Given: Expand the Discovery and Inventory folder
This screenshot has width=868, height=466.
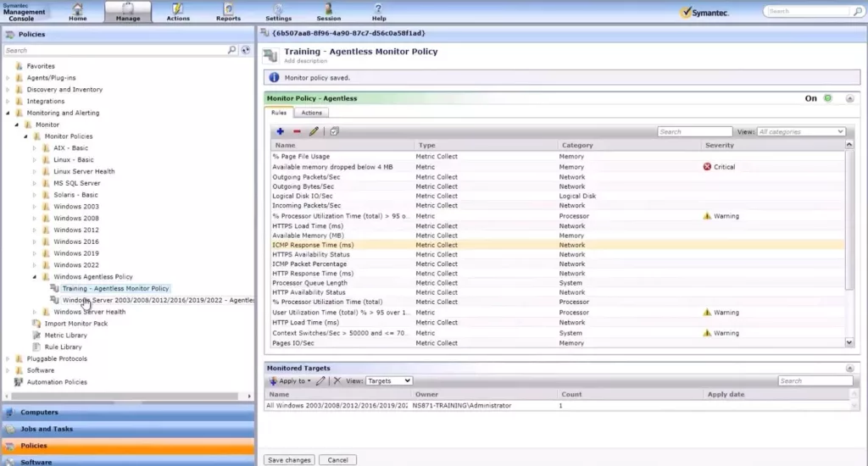Looking at the screenshot, I should (x=8, y=90).
